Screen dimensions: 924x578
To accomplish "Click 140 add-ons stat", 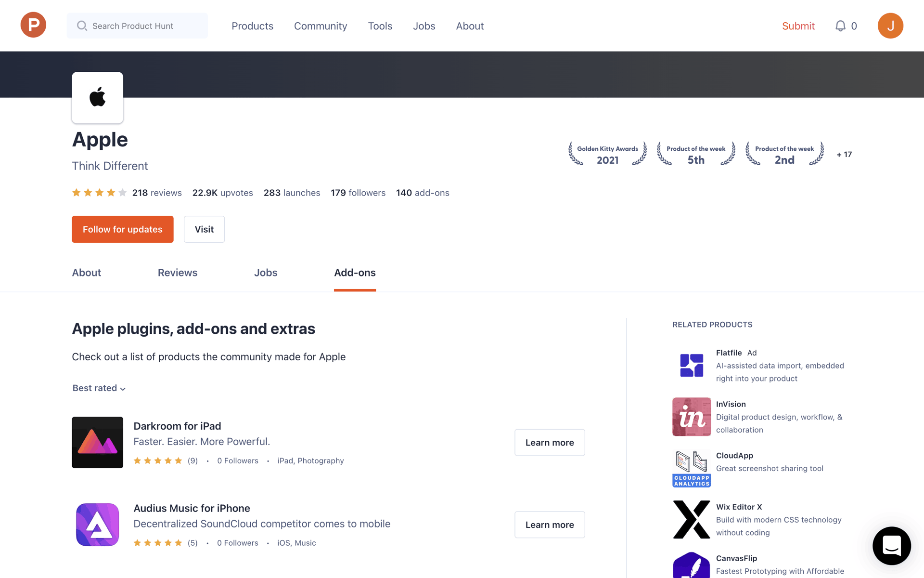I will coord(423,193).
